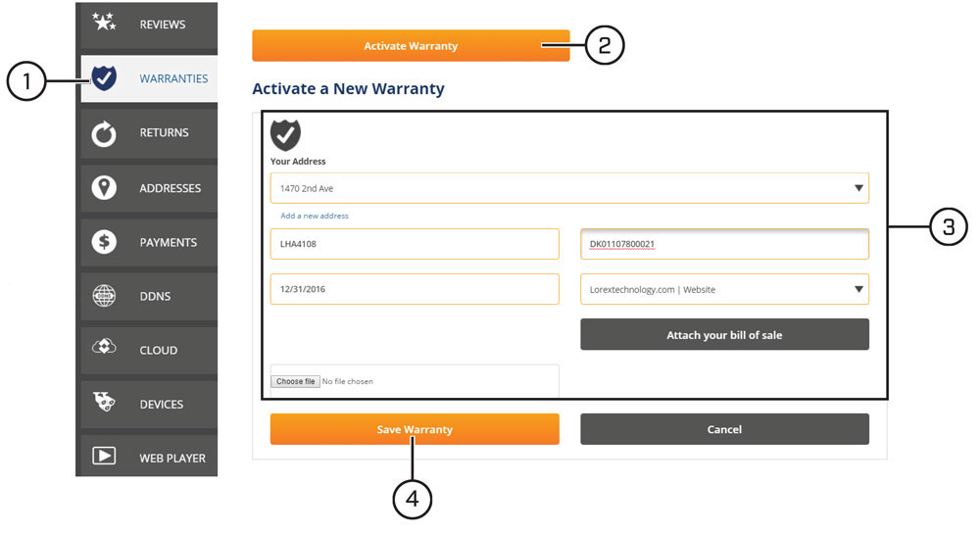Expand the Your Address dropdown arrow
980x534 pixels.
(x=858, y=188)
